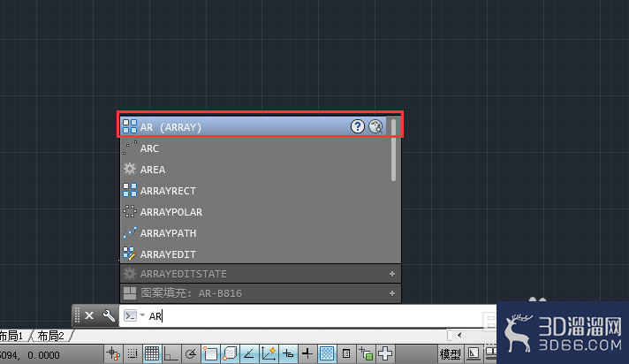Toggle Dynamic UCS icon

coord(269,354)
